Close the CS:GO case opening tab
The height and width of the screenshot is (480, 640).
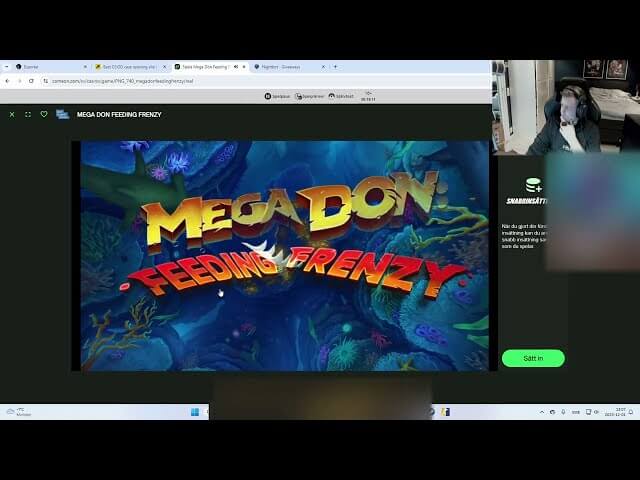point(164,67)
